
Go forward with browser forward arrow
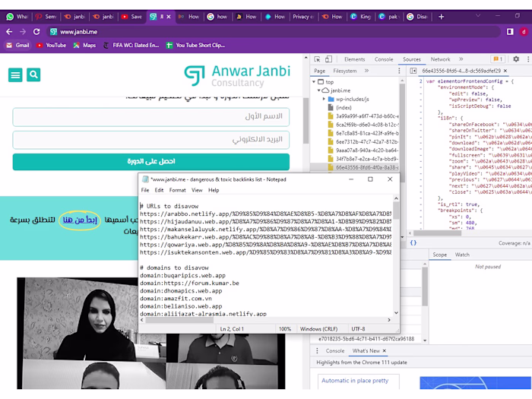pyautogui.click(x=23, y=32)
